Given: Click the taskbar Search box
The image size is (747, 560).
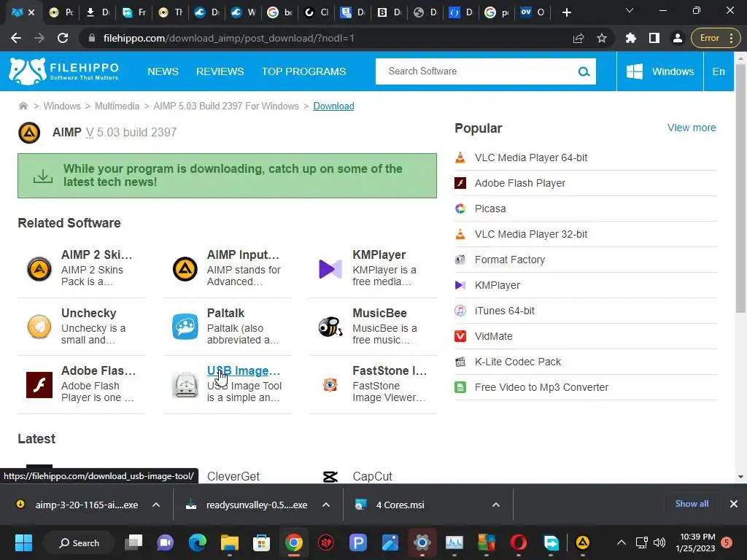Looking at the screenshot, I should [79, 542].
